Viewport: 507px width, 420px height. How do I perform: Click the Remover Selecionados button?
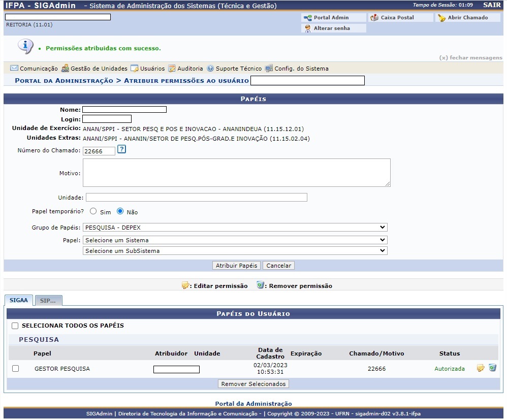pyautogui.click(x=253, y=384)
